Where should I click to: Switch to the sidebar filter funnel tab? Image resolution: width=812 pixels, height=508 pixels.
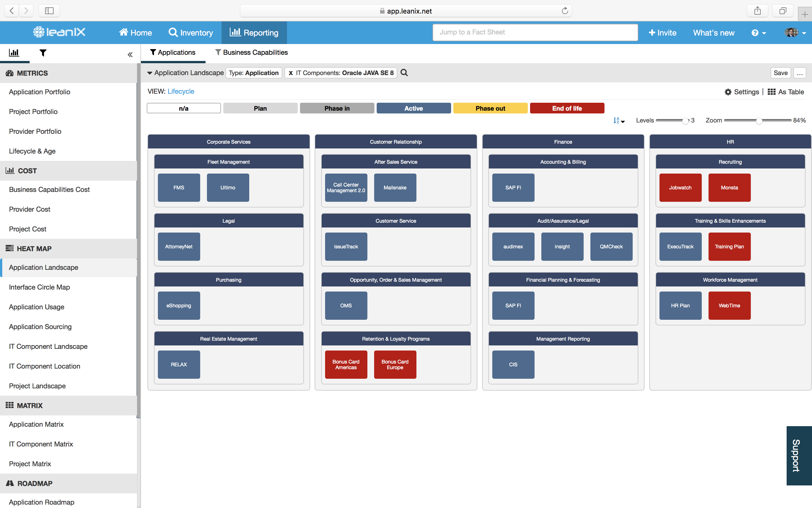[x=43, y=53]
